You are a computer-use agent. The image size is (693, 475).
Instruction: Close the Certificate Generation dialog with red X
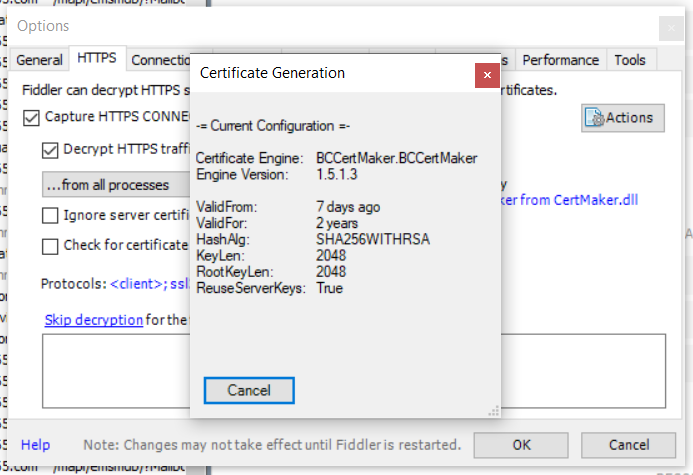487,74
